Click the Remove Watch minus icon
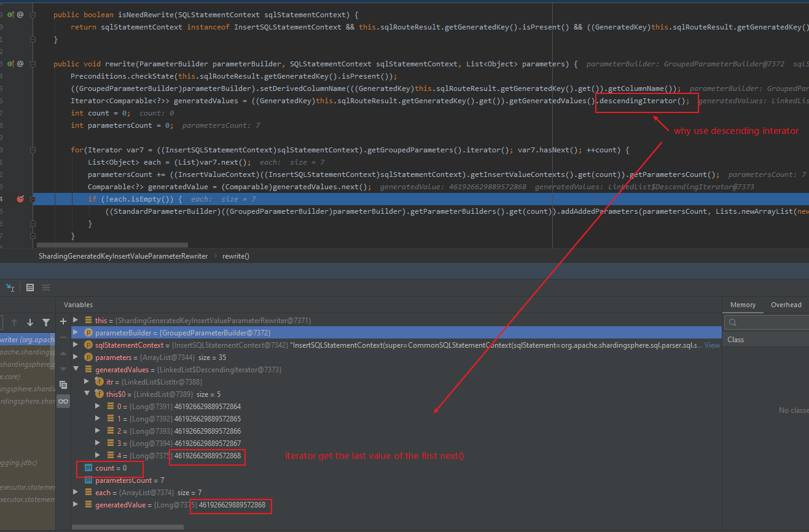This screenshot has height=532, width=809. coord(62,337)
